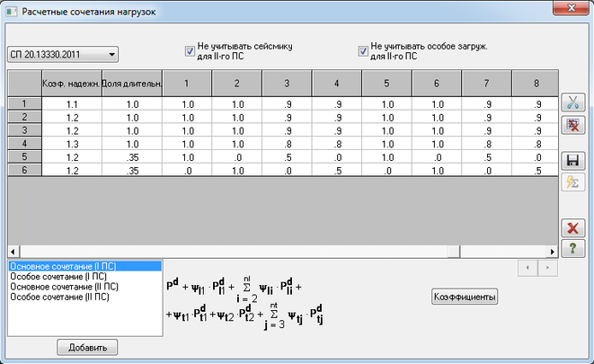
Task: Select 'Основное сочетание (I ПС)' list item
Action: (85, 266)
